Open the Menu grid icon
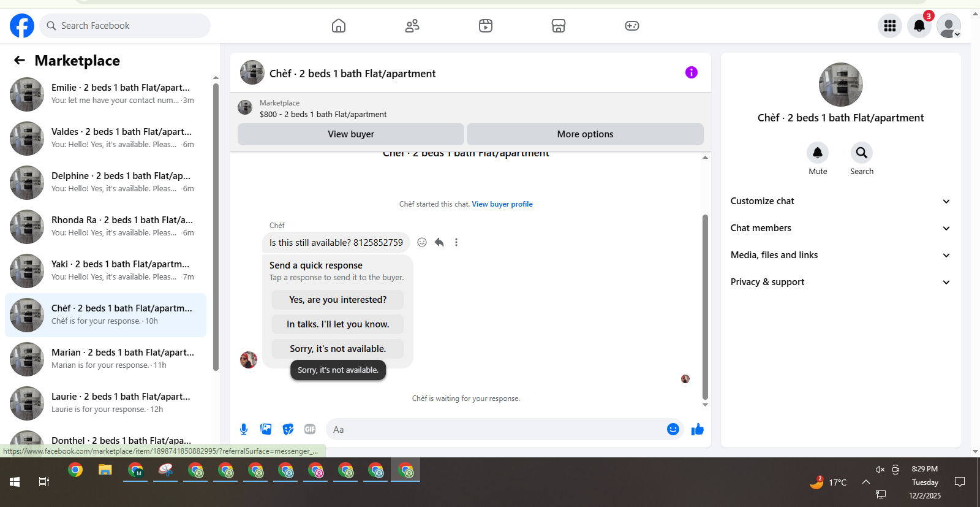Screen dimensions: 980x507 pos(890,26)
